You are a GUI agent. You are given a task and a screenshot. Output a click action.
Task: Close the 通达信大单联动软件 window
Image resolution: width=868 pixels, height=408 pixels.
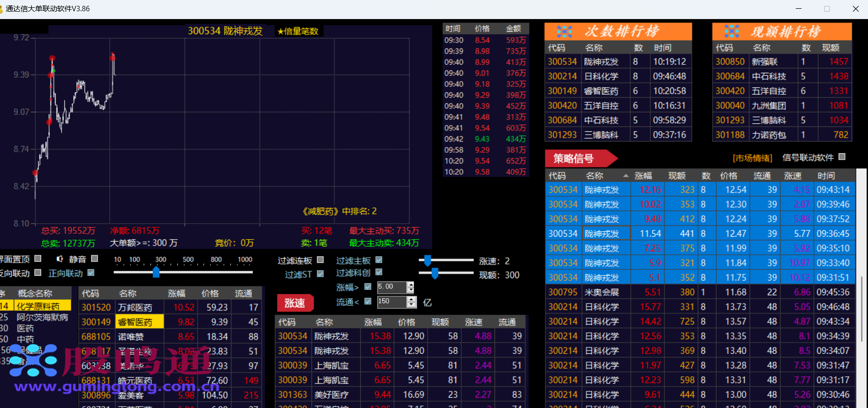[x=855, y=9]
